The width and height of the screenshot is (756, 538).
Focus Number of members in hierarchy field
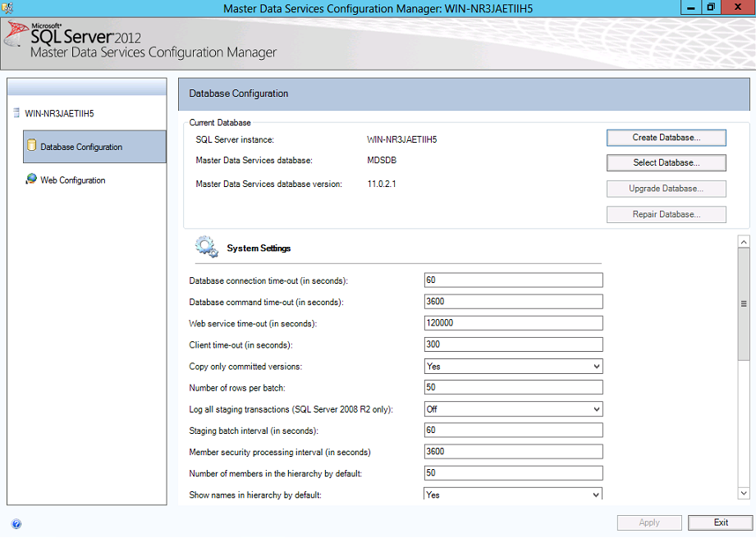click(x=514, y=473)
